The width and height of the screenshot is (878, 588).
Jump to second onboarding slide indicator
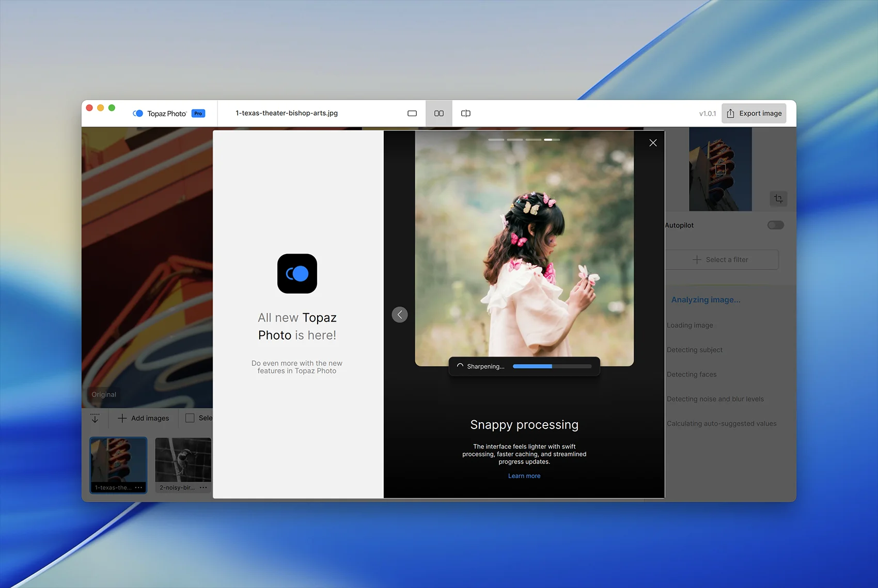(x=515, y=140)
